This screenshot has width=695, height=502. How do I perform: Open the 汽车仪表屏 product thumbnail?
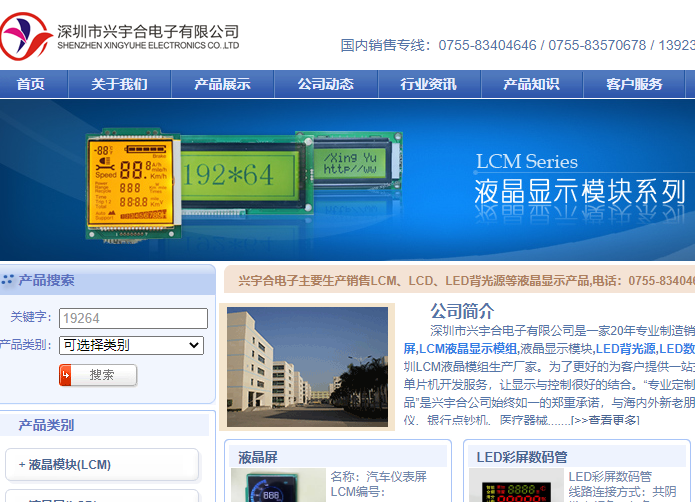pyautogui.click(x=278, y=485)
